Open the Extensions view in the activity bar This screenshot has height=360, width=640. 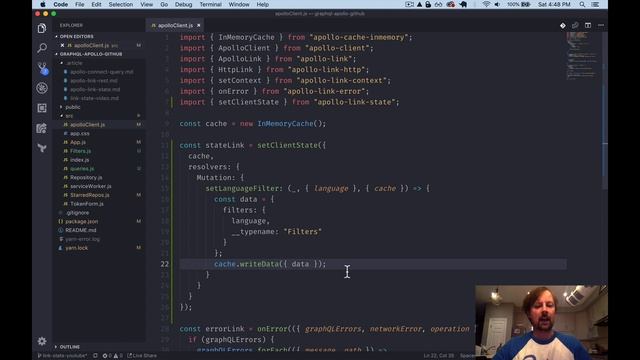pyautogui.click(x=42, y=108)
